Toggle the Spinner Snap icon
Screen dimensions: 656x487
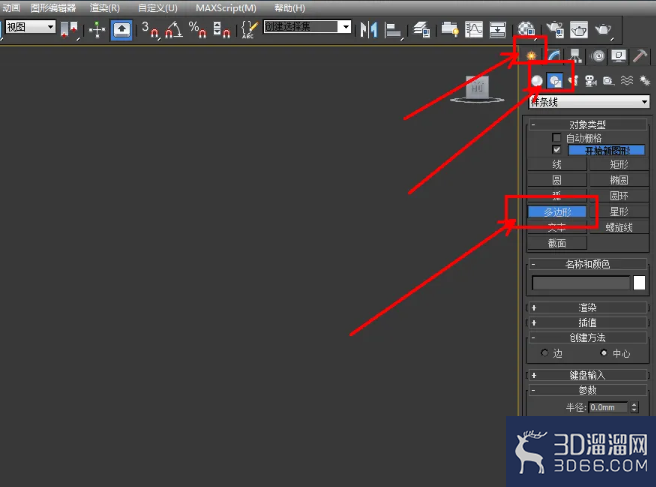[x=221, y=30]
